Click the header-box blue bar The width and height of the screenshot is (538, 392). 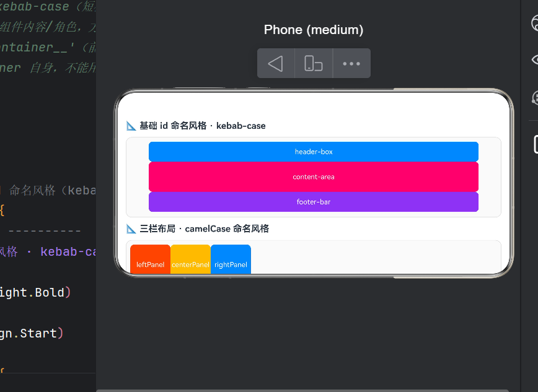(313, 152)
